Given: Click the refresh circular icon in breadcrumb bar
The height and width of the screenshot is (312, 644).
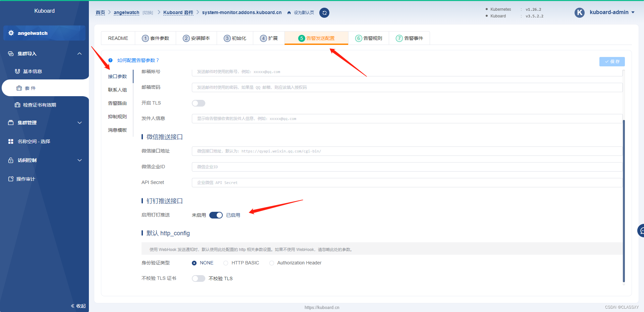Looking at the screenshot, I should (324, 13).
